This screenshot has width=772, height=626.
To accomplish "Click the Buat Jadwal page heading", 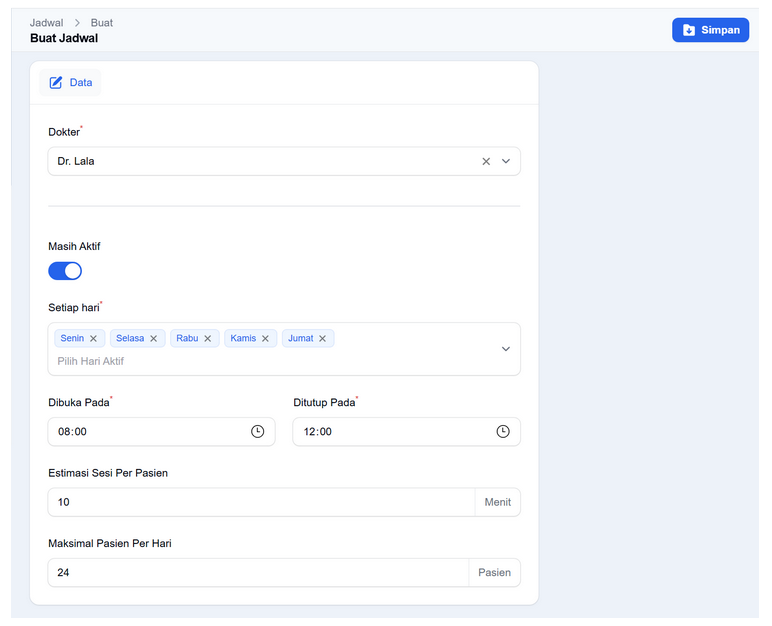I will pyautogui.click(x=64, y=38).
